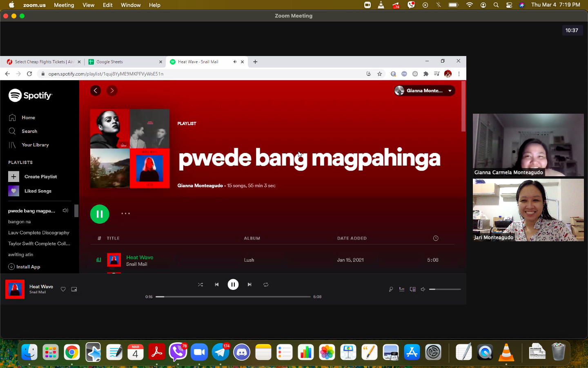Click the playlist cover art thumbnail
The width and height of the screenshot is (588, 368).
130,148
